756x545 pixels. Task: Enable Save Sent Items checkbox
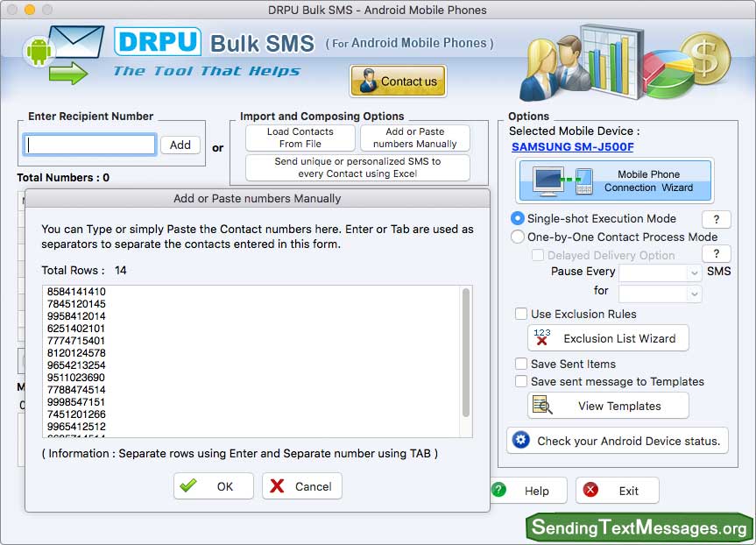pos(521,364)
